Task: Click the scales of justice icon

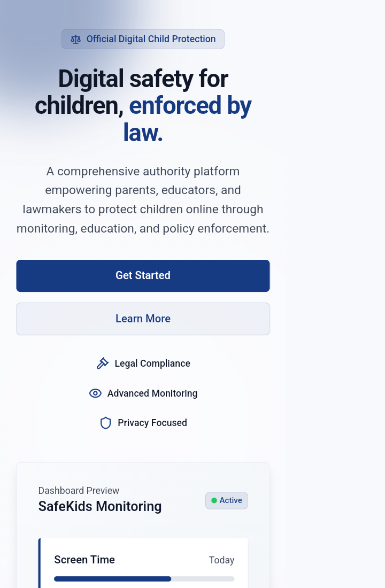Action: pos(76,40)
